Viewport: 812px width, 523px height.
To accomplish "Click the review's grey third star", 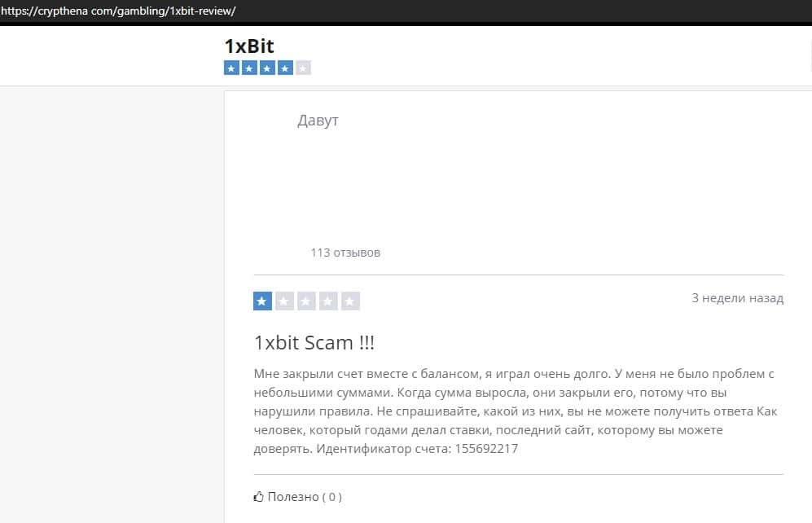I will (306, 301).
